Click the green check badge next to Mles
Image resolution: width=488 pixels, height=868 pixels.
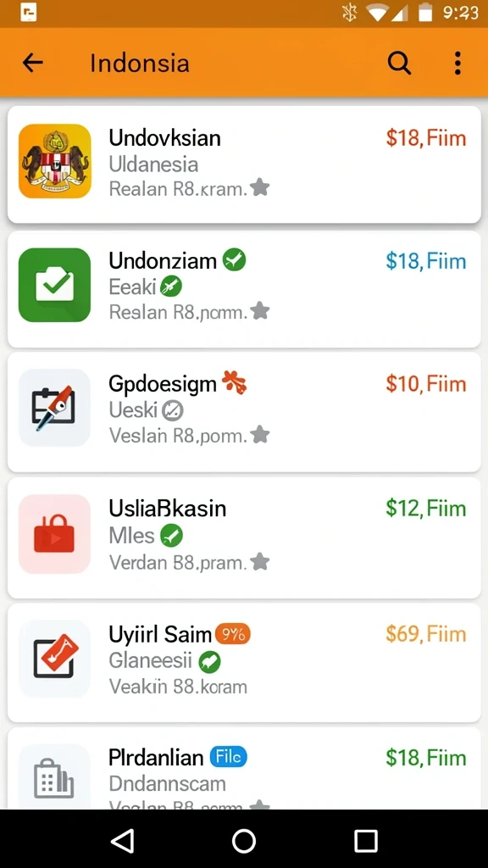coord(171,536)
